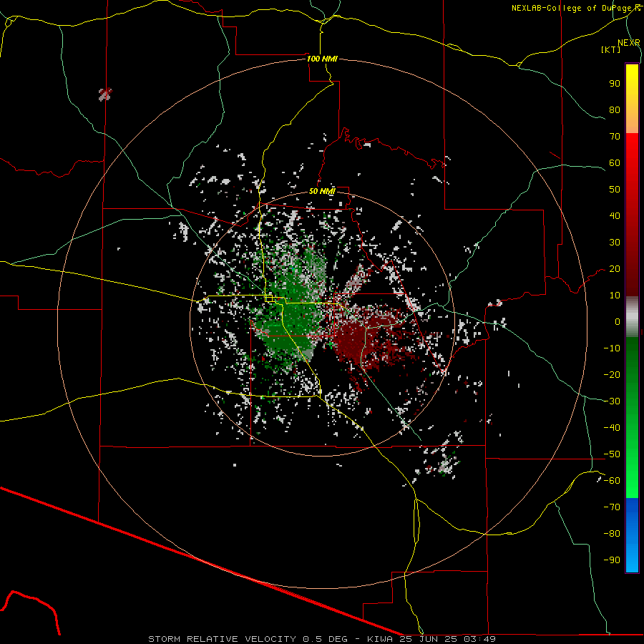Viewport: 644px width, 644px height.
Task: Click the 50 NMI range ring label
Action: (x=322, y=191)
